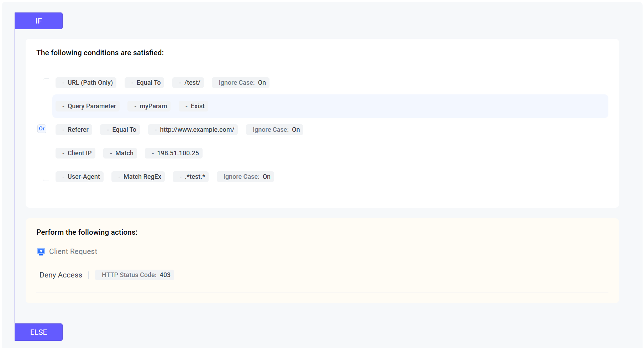Select the IF block header
Image resolution: width=644 pixels, height=348 pixels.
click(x=38, y=21)
